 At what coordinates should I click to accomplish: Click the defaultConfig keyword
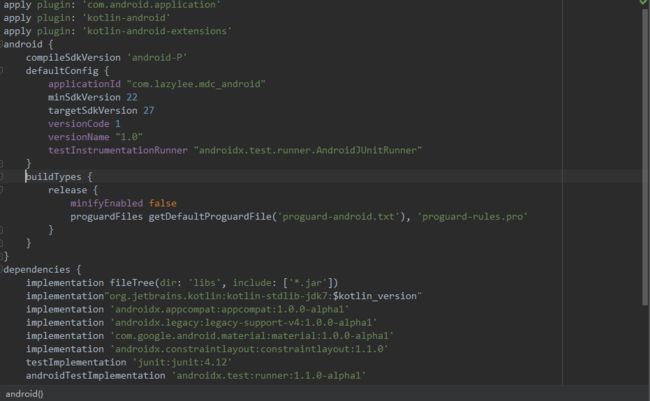[62, 71]
